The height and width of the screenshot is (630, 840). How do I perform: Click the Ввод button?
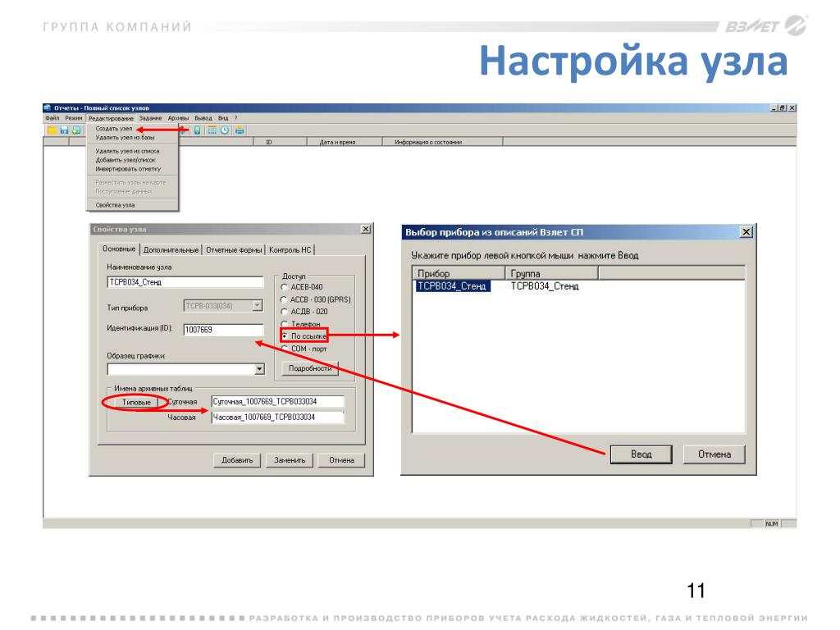pos(641,454)
